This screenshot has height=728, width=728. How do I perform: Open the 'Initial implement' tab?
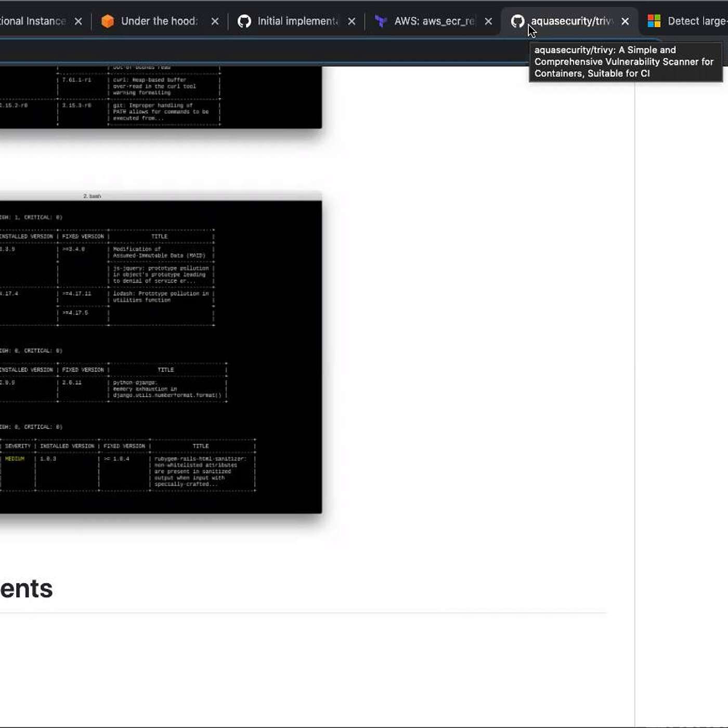(x=297, y=21)
